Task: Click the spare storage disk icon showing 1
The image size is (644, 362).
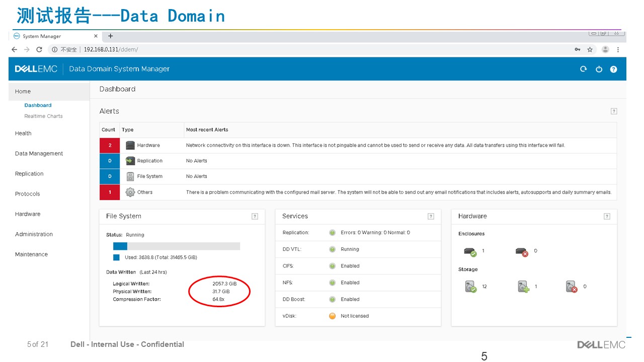Action: (523, 287)
